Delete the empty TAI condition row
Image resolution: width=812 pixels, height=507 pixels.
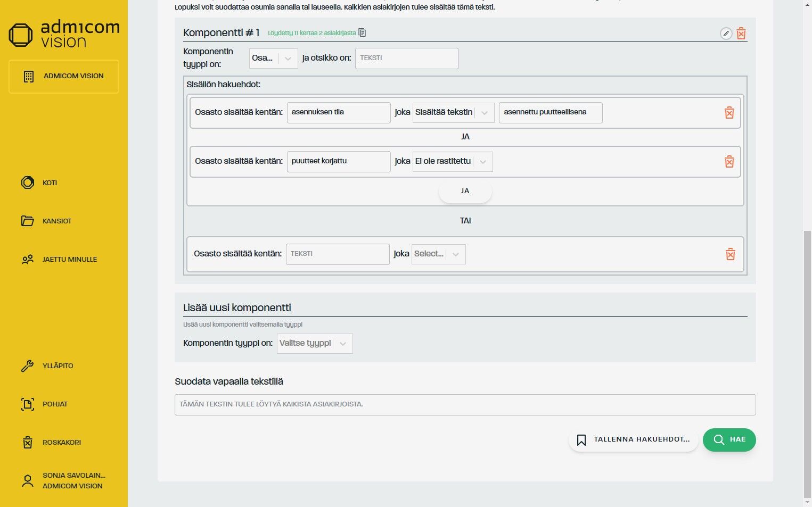click(731, 254)
